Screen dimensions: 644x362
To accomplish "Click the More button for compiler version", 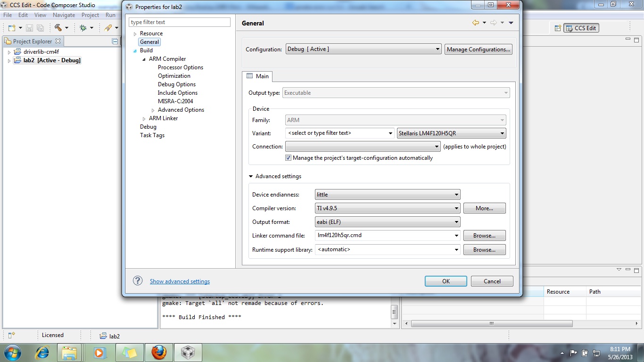I will tap(484, 208).
